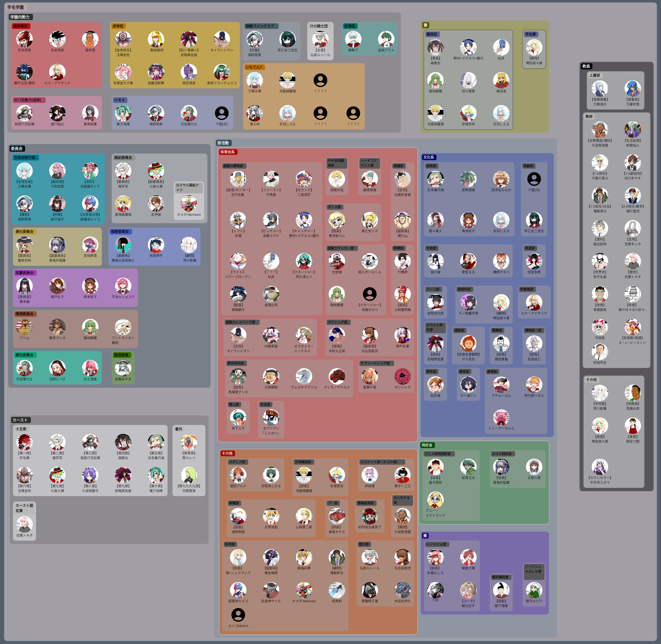Click the 教員 panel heading
This screenshot has width=661, height=644.
586,66
